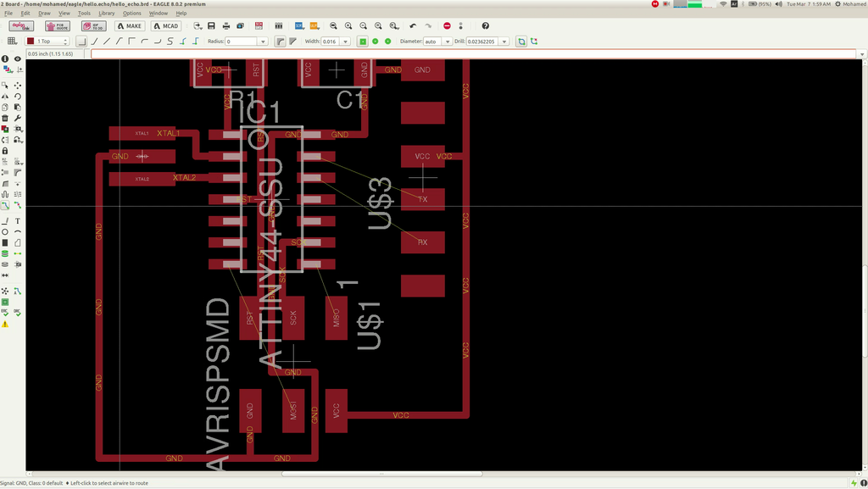Run the Ratsnest tool
Screen dimensions: 868x489
pos(5,291)
